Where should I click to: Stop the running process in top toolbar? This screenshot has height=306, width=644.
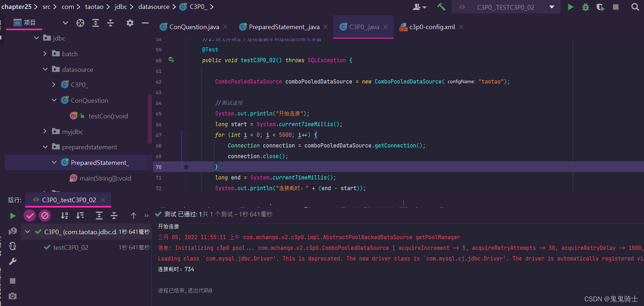pos(616,7)
